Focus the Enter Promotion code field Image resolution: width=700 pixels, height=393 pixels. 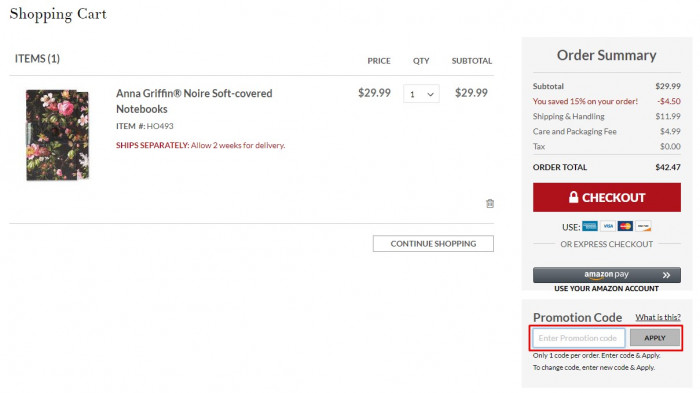(x=579, y=338)
